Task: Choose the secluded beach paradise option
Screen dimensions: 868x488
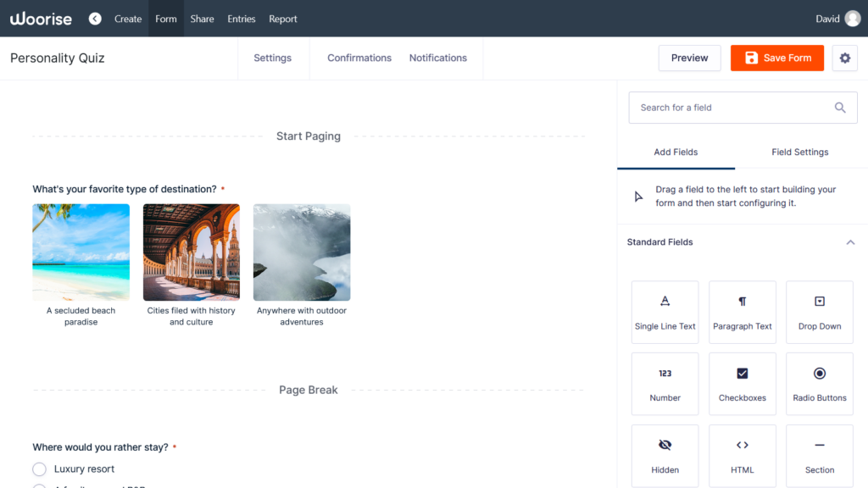Action: click(81, 252)
